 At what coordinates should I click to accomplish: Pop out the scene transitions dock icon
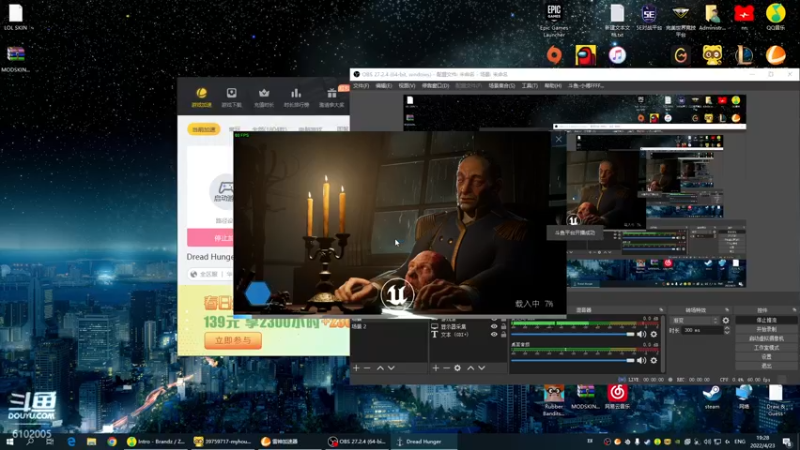tap(727, 310)
